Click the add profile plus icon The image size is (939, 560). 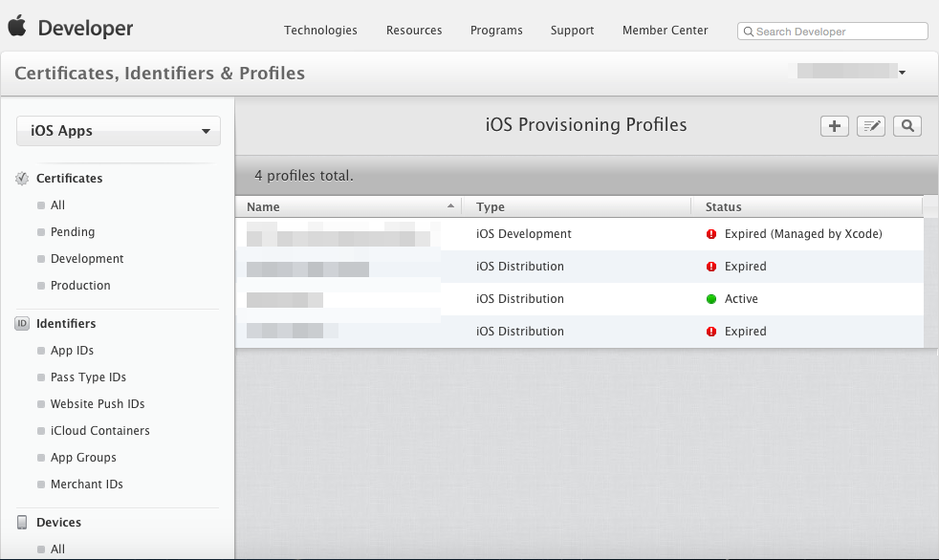point(834,126)
